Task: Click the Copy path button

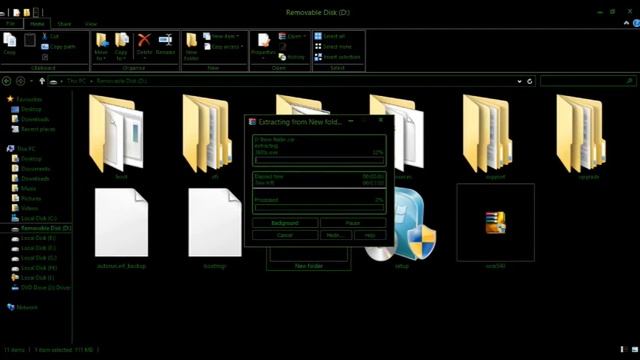Action: click(x=58, y=47)
